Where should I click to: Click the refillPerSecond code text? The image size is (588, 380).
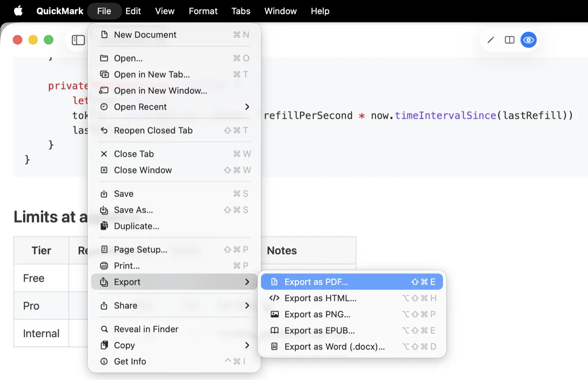pyautogui.click(x=308, y=115)
